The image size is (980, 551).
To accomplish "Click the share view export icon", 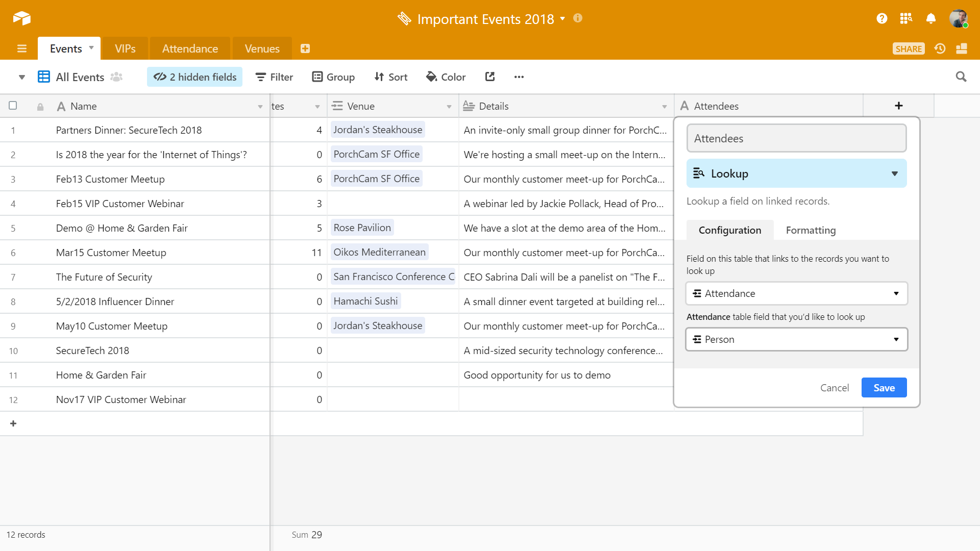I will click(489, 77).
